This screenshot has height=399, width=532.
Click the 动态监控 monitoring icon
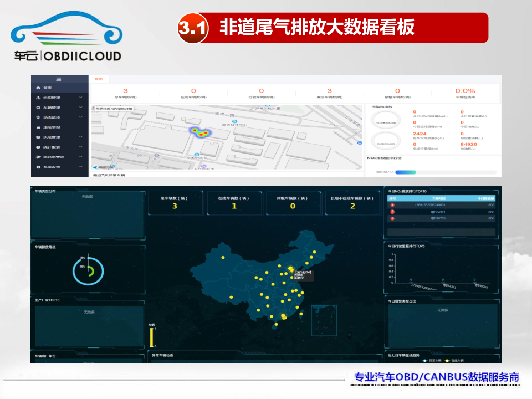[x=38, y=117]
